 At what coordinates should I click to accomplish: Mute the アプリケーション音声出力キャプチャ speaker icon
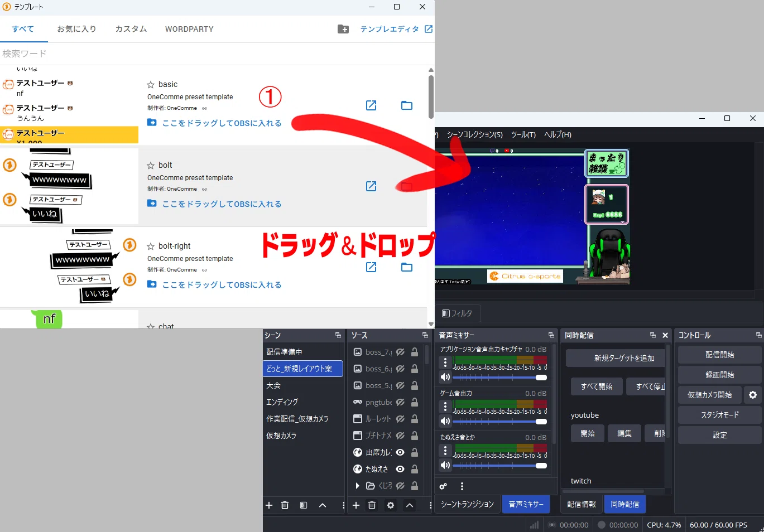(445, 377)
